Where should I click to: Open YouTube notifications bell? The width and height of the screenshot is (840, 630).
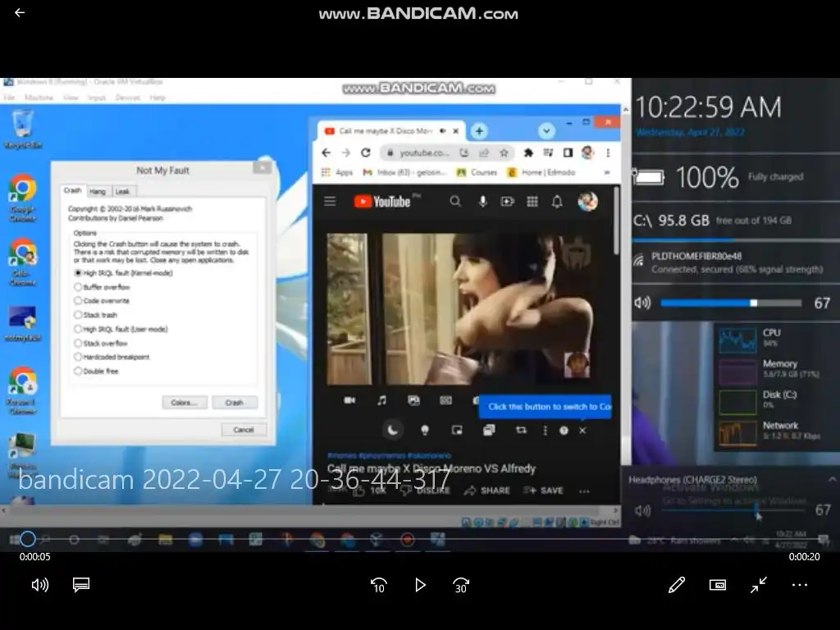[557, 202]
